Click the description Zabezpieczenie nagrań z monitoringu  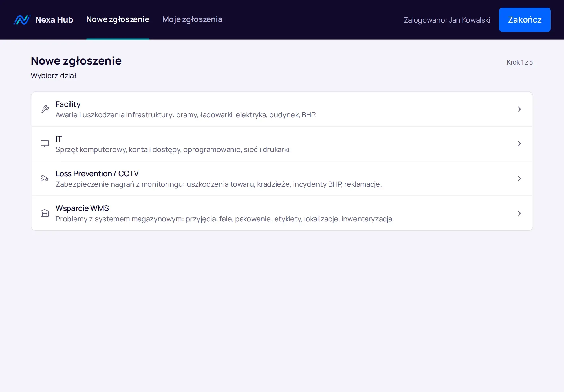pos(219,184)
